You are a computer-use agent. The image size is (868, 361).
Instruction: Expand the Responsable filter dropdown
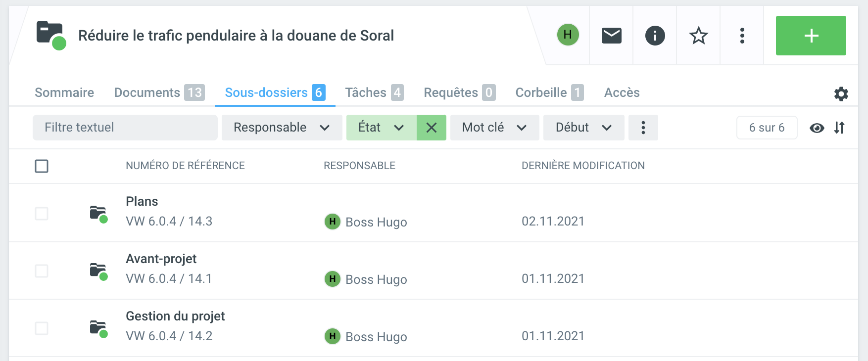(x=282, y=128)
